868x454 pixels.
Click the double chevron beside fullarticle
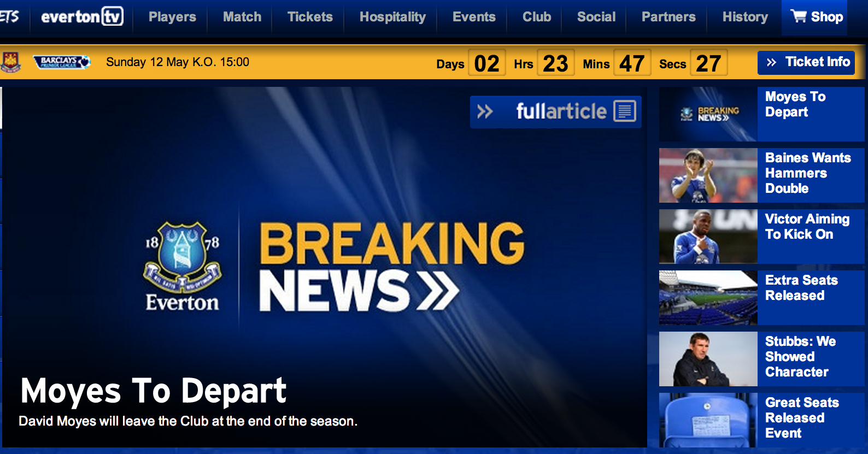pos(485,111)
